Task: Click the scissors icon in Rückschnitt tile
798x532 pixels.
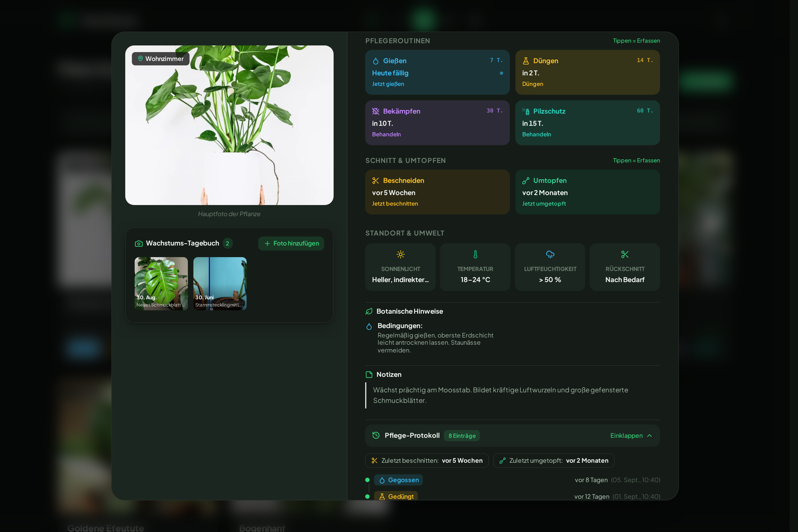Action: [x=625, y=254]
